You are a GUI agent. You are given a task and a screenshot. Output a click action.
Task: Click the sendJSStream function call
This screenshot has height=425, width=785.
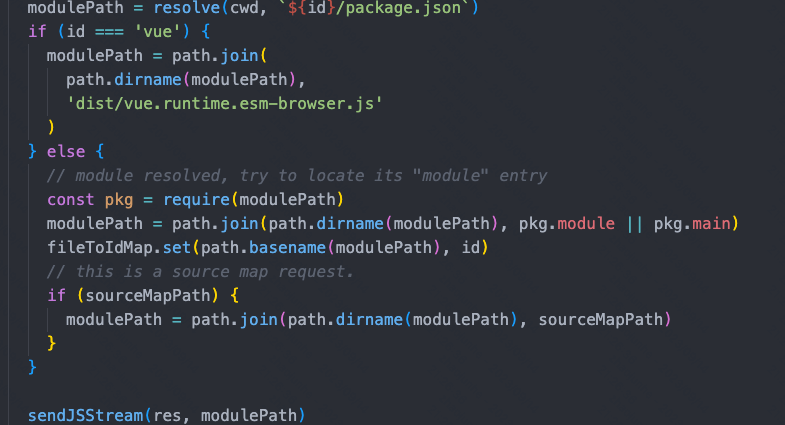click(85, 416)
